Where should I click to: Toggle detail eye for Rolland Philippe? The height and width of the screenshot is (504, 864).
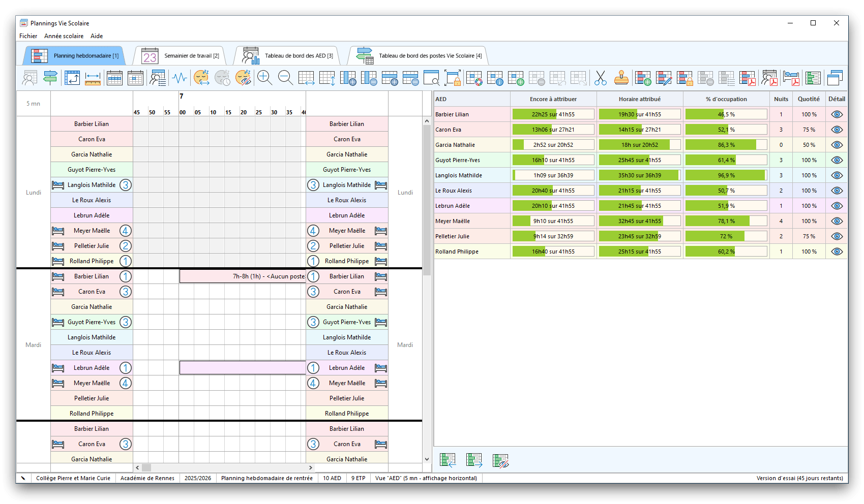pyautogui.click(x=837, y=251)
